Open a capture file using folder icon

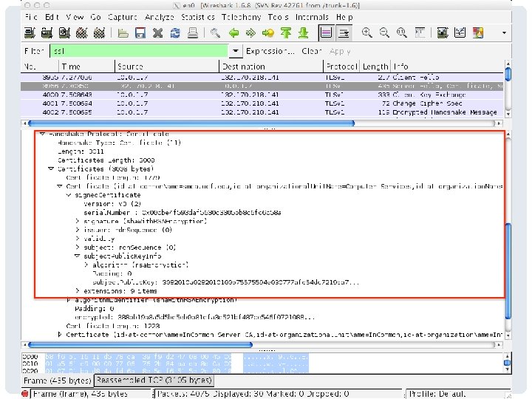[x=123, y=33]
